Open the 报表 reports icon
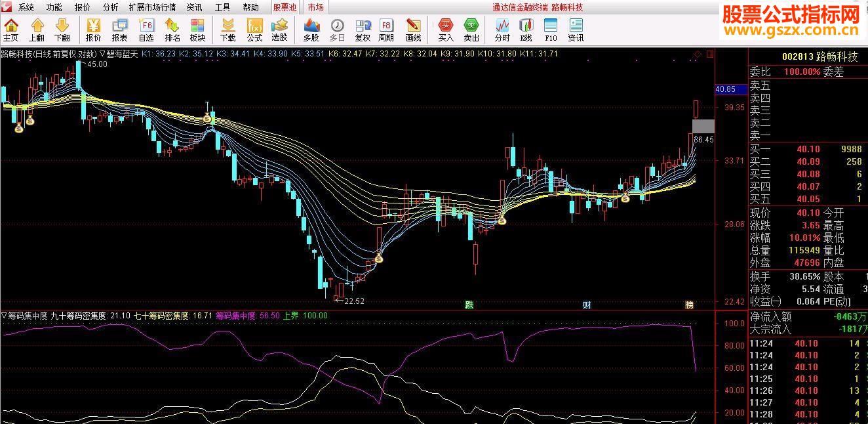The image size is (868, 424). coord(120,31)
